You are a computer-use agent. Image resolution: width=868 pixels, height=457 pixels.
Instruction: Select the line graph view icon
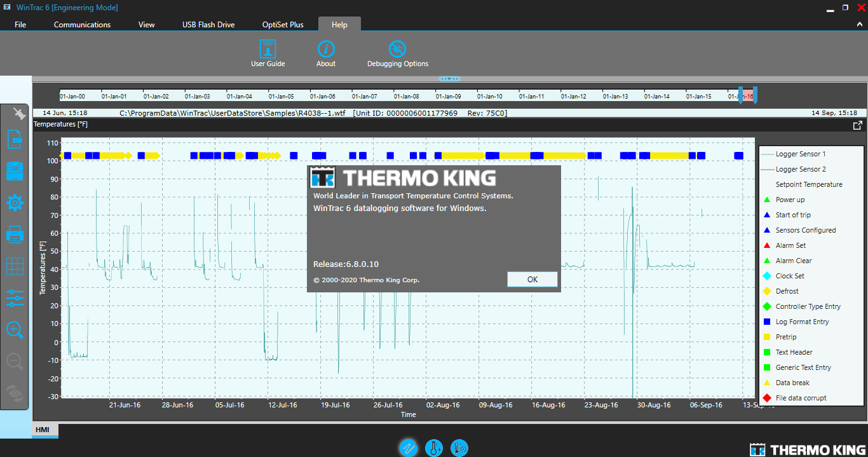coord(409,447)
